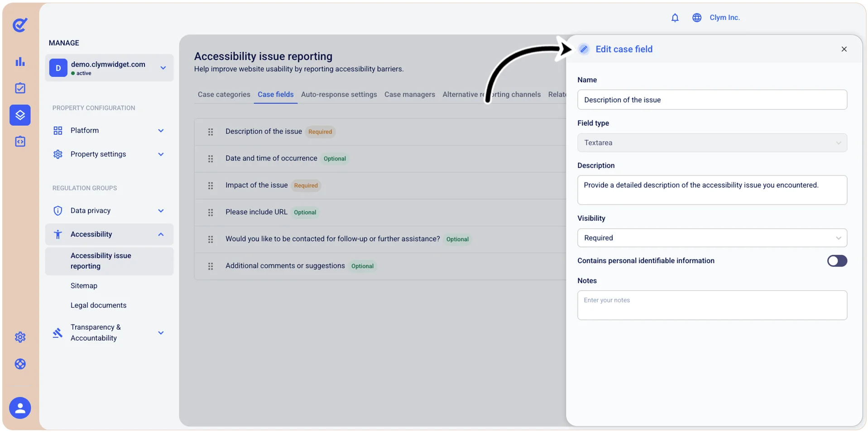
Task: Toggle Contains personal identifiable information switch
Action: pos(837,261)
